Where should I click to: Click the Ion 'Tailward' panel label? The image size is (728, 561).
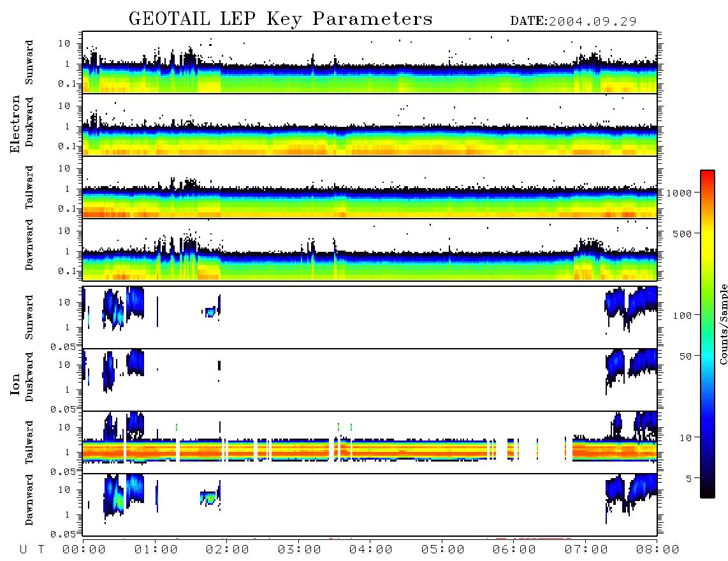[29, 442]
